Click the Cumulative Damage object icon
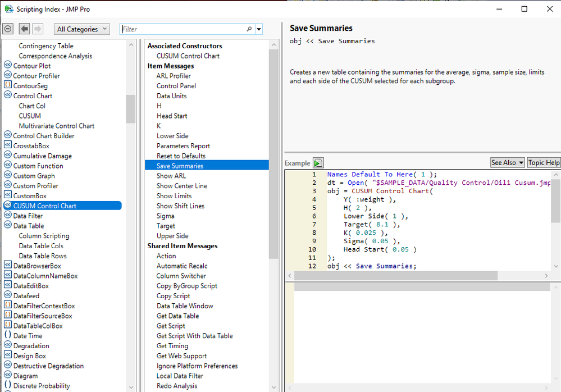The width and height of the screenshot is (561, 392). pos(8,155)
